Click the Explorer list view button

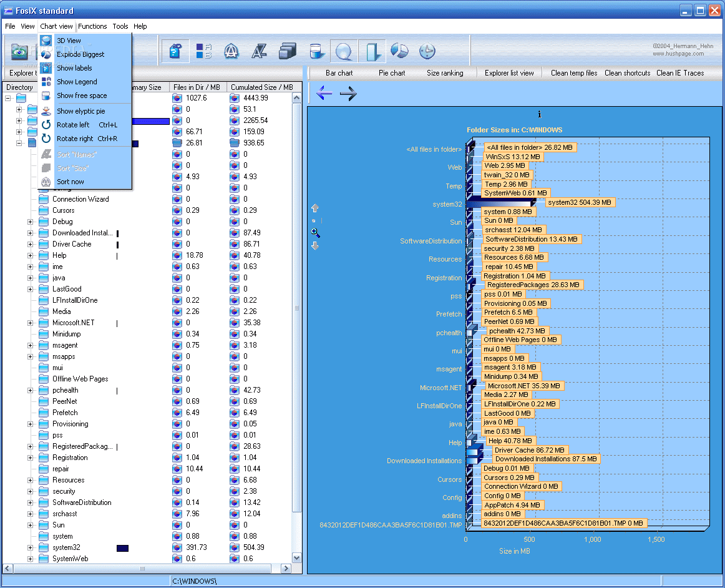pos(509,73)
